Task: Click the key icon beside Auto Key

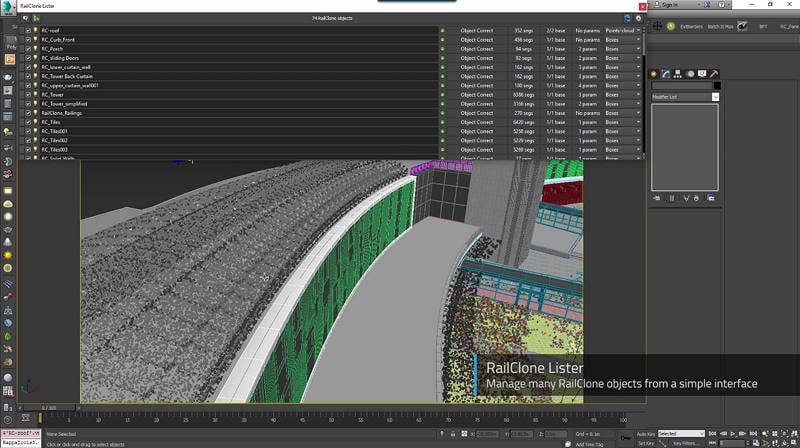Action: tap(626, 437)
